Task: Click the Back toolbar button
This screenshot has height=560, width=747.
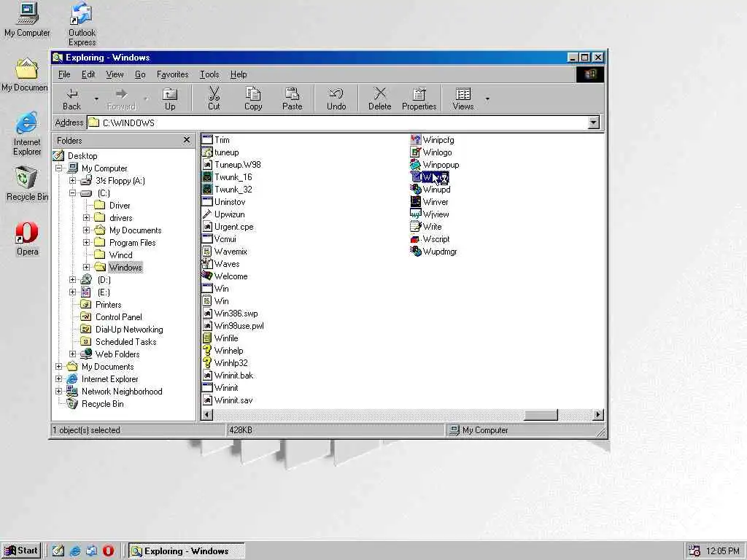Action: pos(72,99)
